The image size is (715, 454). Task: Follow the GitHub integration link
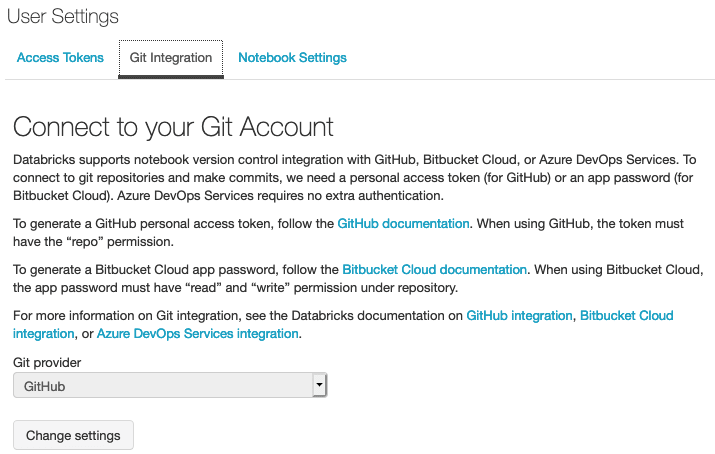point(519,316)
